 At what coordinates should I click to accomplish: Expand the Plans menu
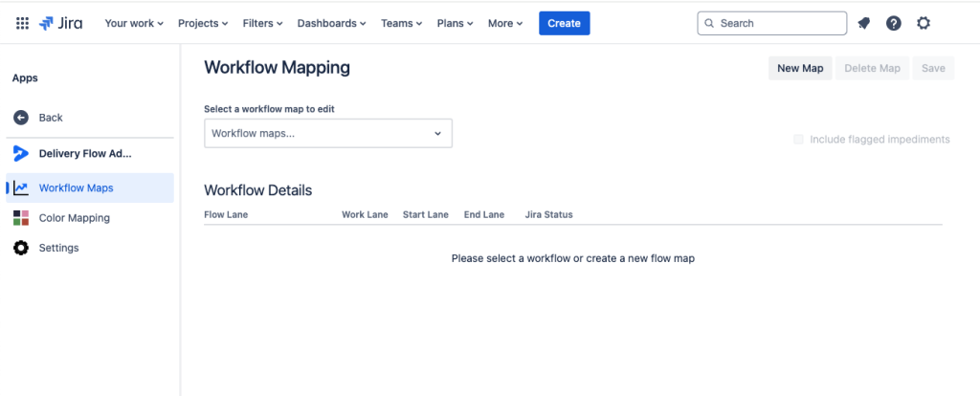(x=455, y=23)
